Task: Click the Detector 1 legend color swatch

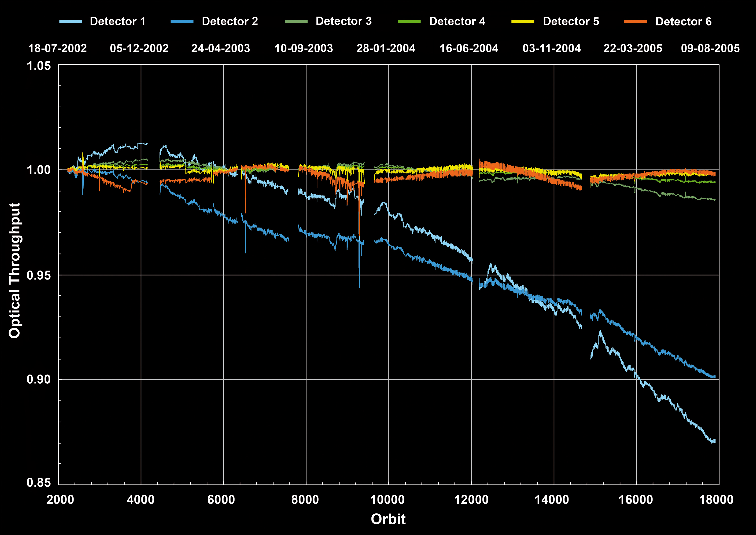Action: pyautogui.click(x=70, y=22)
